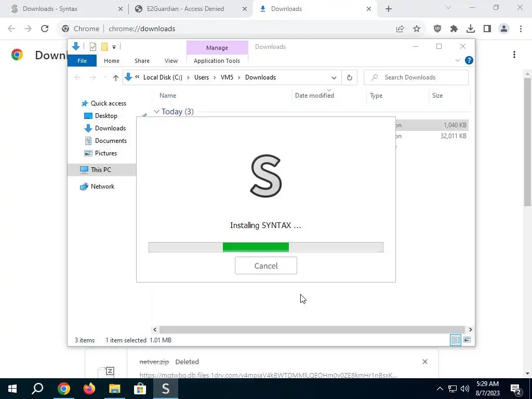Click Quick Access Toolbar new folder icon

[x=104, y=47]
